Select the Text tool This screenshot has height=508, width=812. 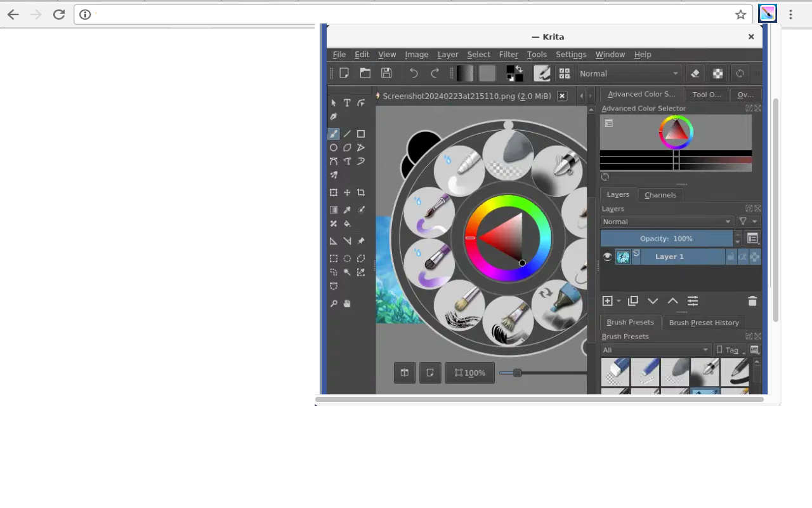pyautogui.click(x=346, y=102)
